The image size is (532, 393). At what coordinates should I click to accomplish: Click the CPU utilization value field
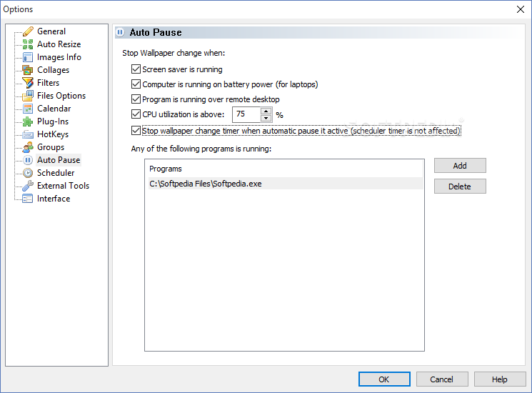pos(246,114)
